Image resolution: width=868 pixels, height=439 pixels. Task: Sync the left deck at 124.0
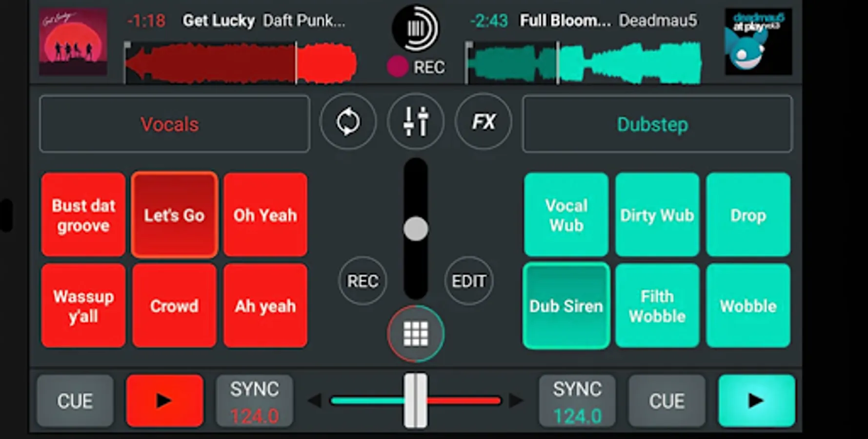point(255,400)
